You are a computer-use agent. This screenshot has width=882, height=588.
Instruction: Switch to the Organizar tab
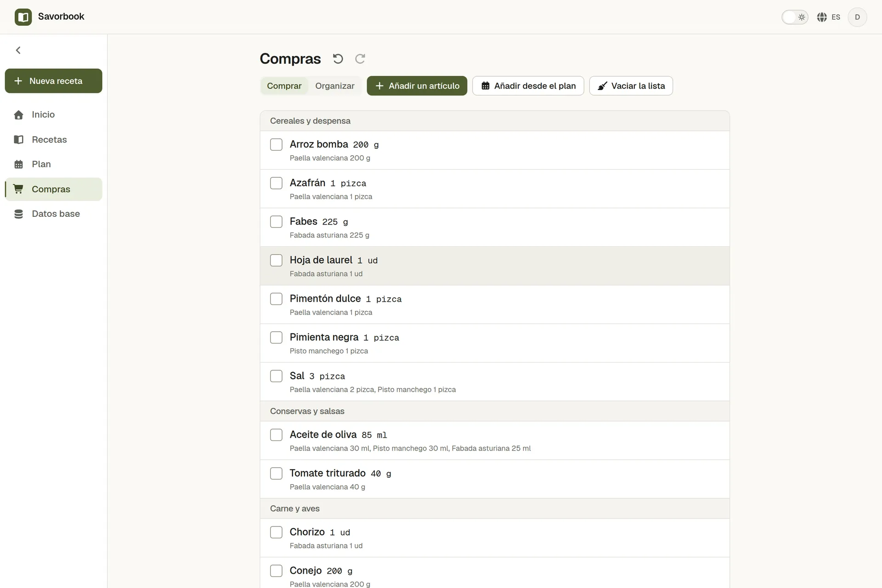(335, 86)
